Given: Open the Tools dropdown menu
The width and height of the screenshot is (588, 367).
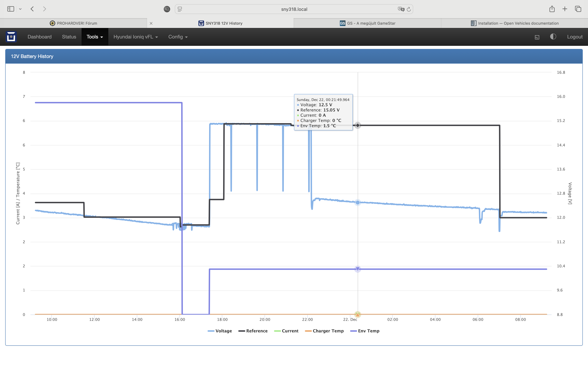Looking at the screenshot, I should 94,37.
